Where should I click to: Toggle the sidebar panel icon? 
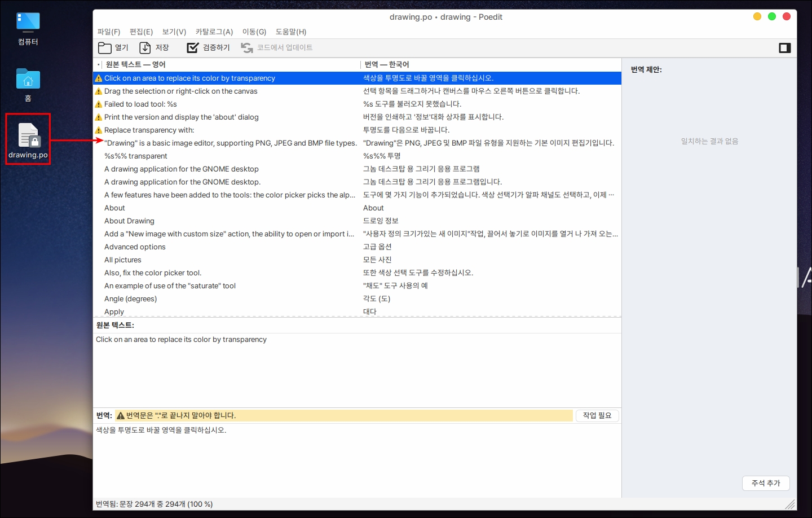tap(784, 48)
